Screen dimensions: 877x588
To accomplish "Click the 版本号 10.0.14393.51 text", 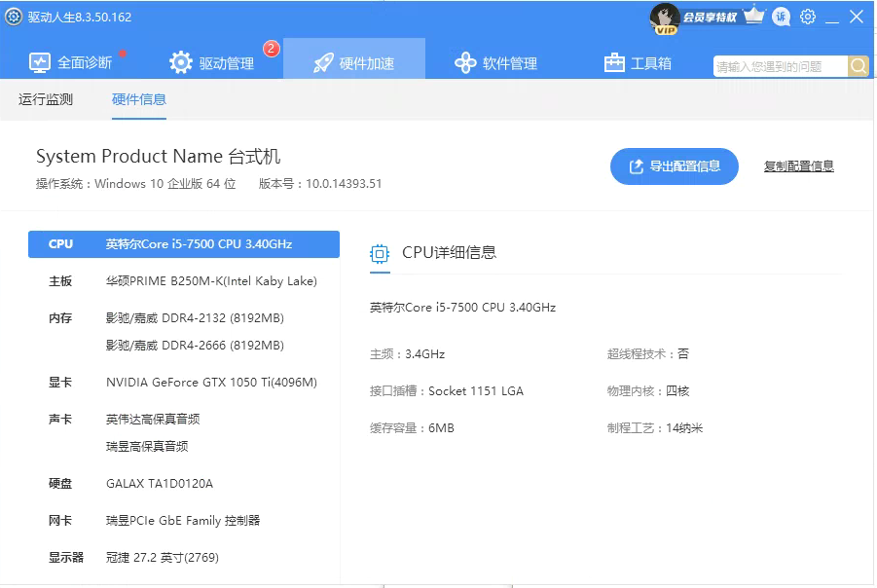I will pyautogui.click(x=320, y=183).
